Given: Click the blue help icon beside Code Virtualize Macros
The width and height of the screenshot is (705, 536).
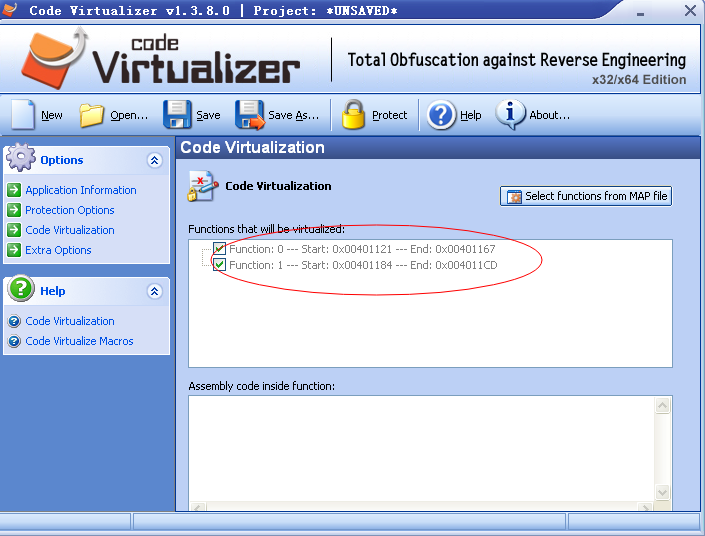Looking at the screenshot, I should coord(14,341).
